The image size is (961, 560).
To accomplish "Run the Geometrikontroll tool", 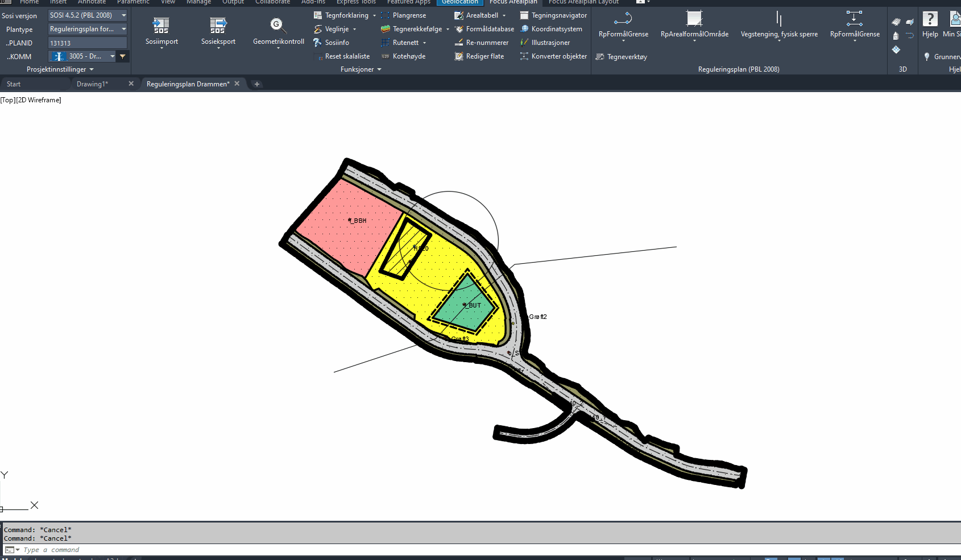I will [278, 26].
